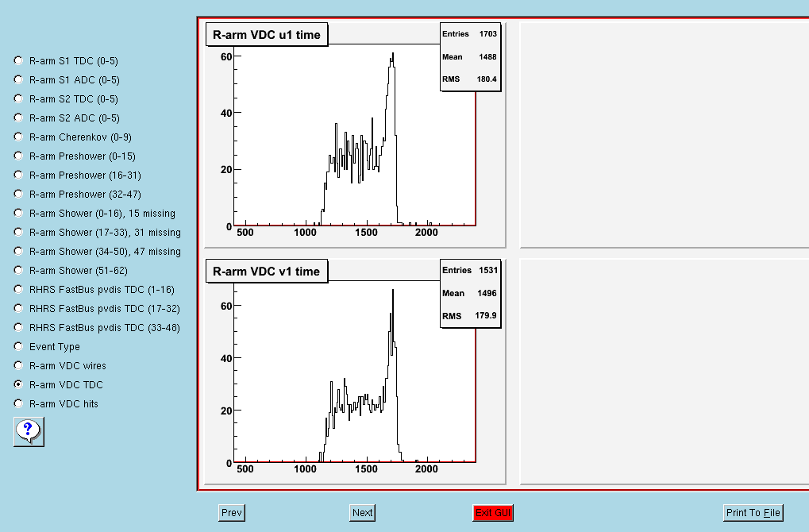Image resolution: width=809 pixels, height=532 pixels.
Task: Click the R-arm VDC v1 time title
Action: click(x=267, y=272)
